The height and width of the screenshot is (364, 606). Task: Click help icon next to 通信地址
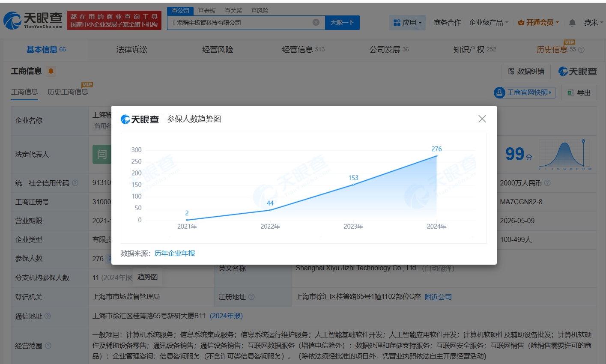(x=48, y=316)
